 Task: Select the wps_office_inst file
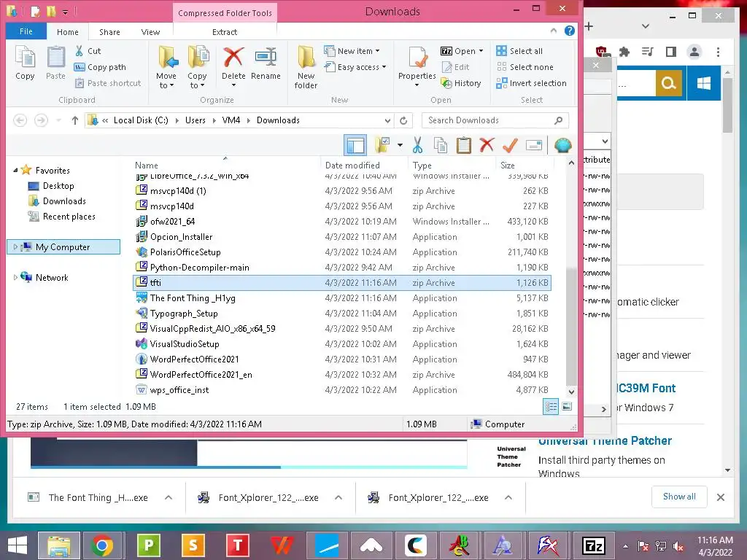pos(179,389)
